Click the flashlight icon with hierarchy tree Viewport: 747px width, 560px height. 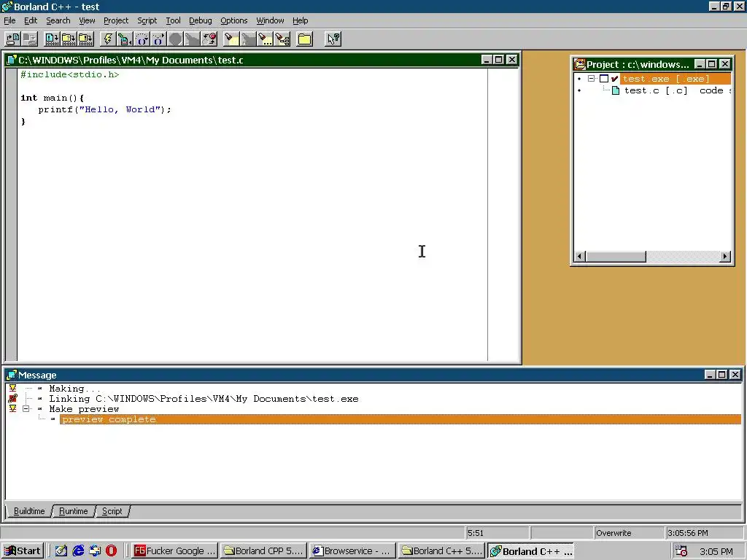point(282,39)
